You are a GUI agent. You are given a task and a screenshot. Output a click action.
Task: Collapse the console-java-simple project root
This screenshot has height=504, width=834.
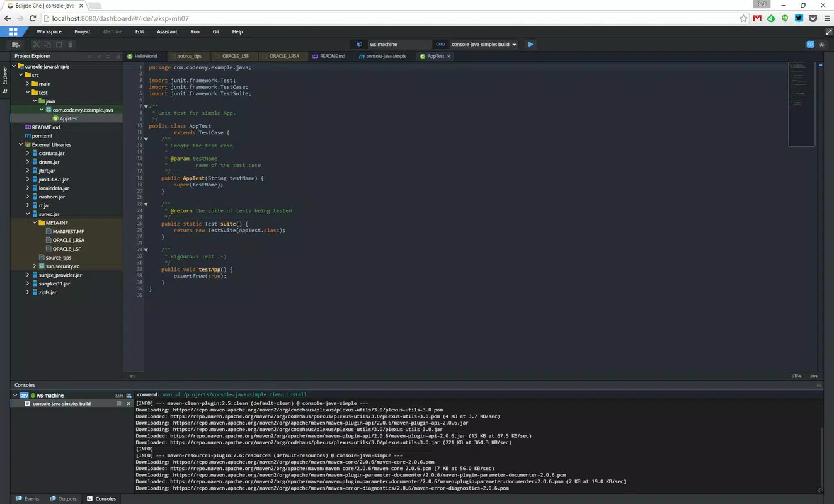tap(14, 66)
